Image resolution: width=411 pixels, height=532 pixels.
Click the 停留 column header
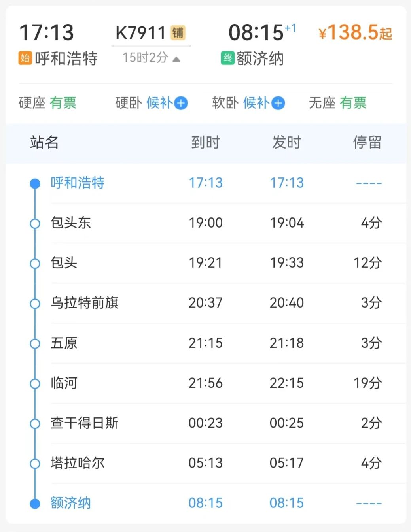[x=367, y=142]
